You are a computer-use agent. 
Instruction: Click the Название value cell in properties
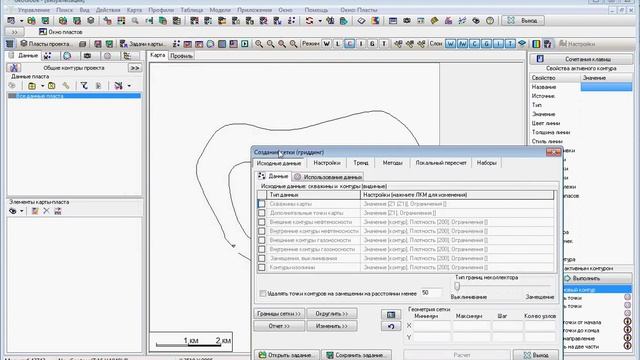pyautogui.click(x=606, y=87)
